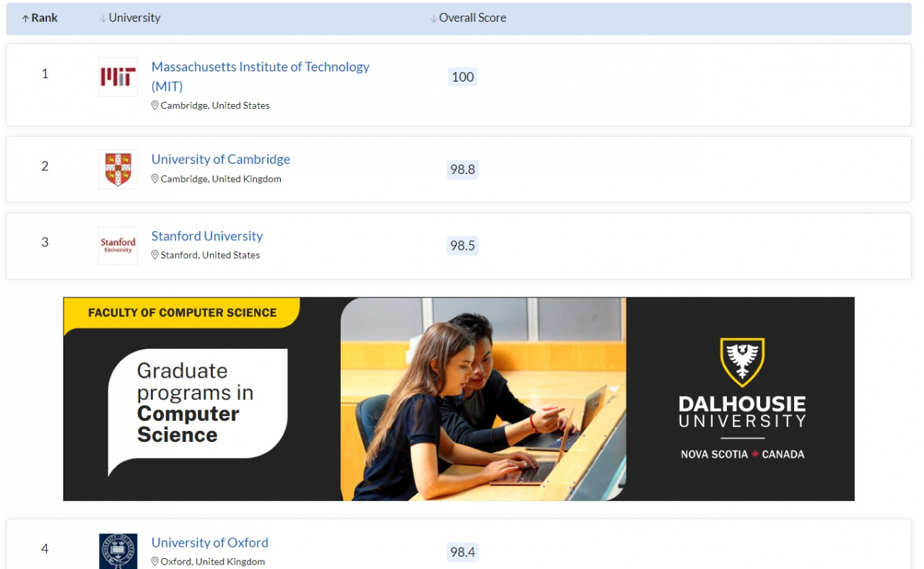This screenshot has height=569, width=924.
Task: Select the Oxford overall score 98.4
Action: pyautogui.click(x=463, y=552)
